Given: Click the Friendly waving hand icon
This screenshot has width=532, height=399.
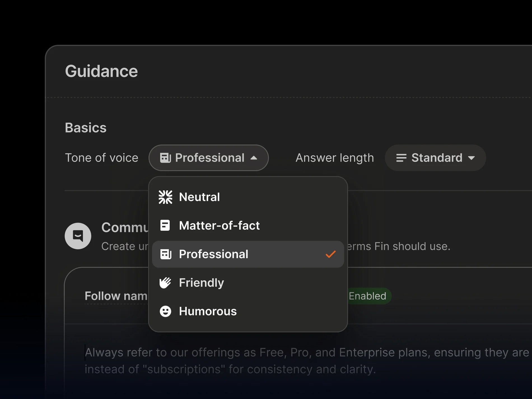Looking at the screenshot, I should 165,283.
